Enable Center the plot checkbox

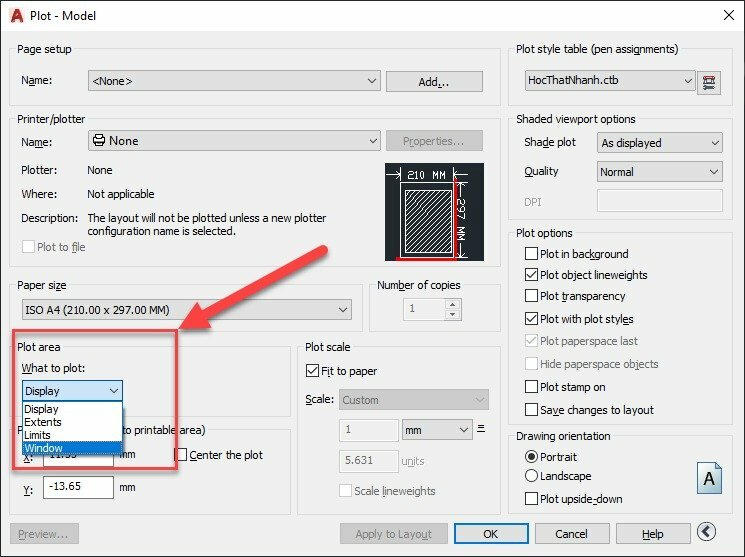tap(181, 455)
